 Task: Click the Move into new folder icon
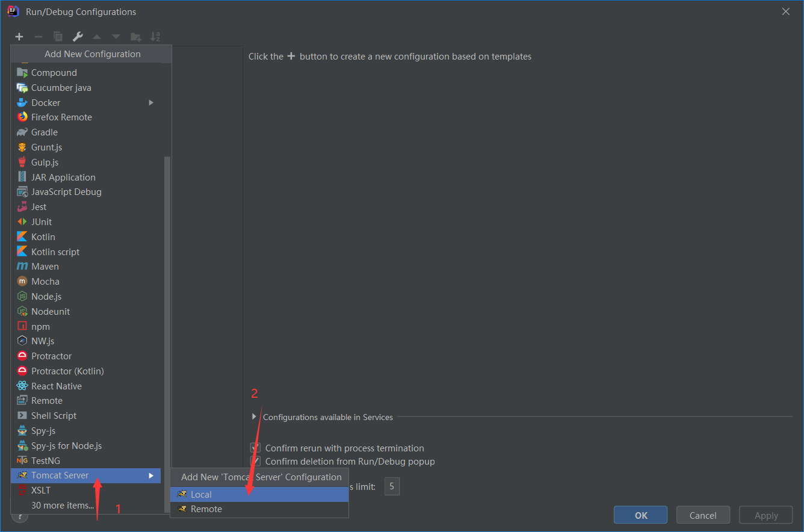pyautogui.click(x=136, y=37)
